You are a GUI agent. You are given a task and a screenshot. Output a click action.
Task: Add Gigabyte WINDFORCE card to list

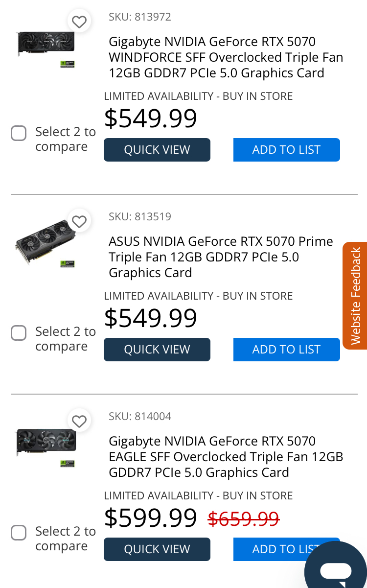click(286, 150)
